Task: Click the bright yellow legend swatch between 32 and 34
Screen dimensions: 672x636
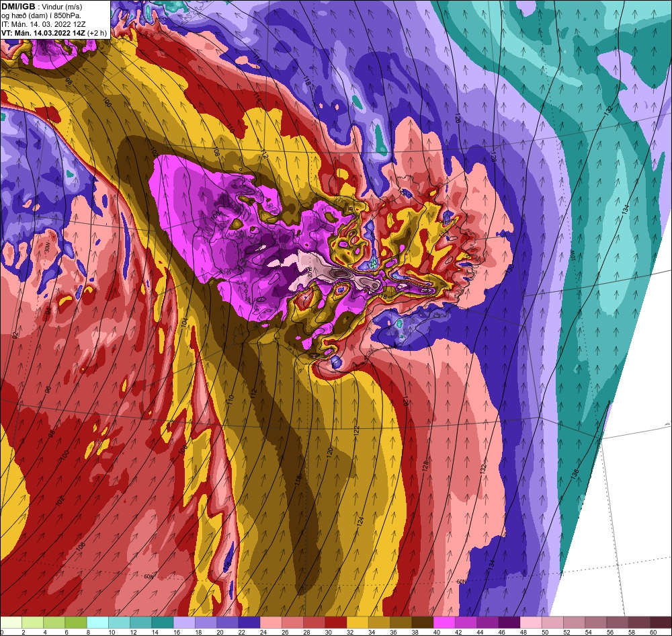Action: pos(358,623)
